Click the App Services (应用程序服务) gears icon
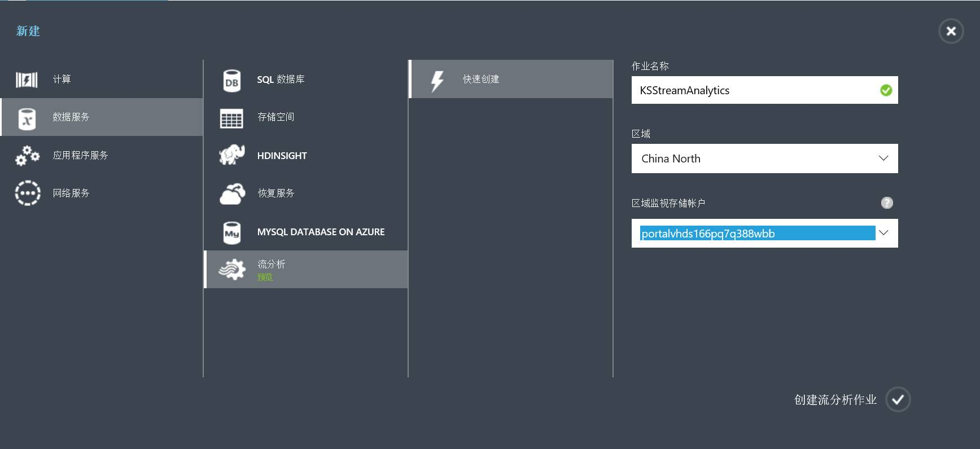Viewport: 980px width, 449px height. click(27, 156)
